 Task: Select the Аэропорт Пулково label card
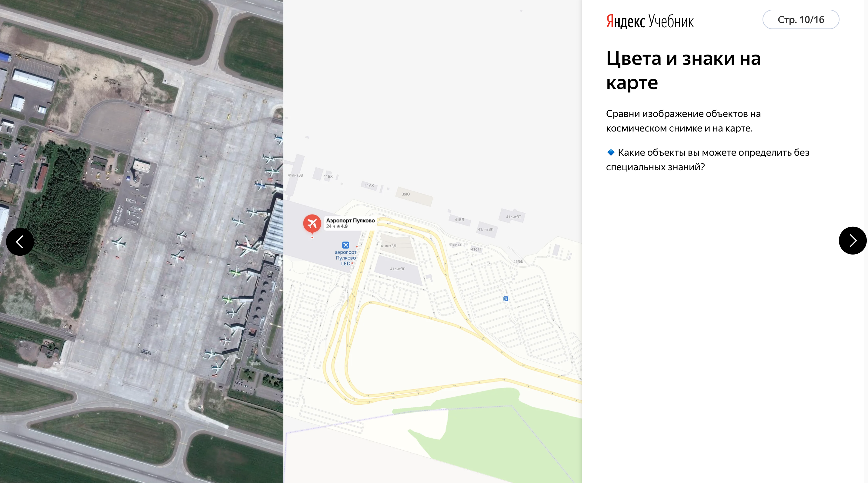tap(350, 223)
